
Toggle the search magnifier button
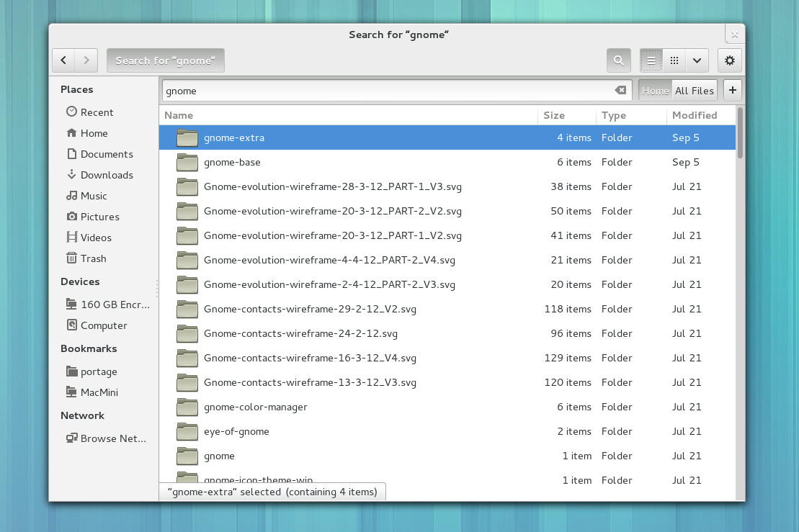(619, 60)
